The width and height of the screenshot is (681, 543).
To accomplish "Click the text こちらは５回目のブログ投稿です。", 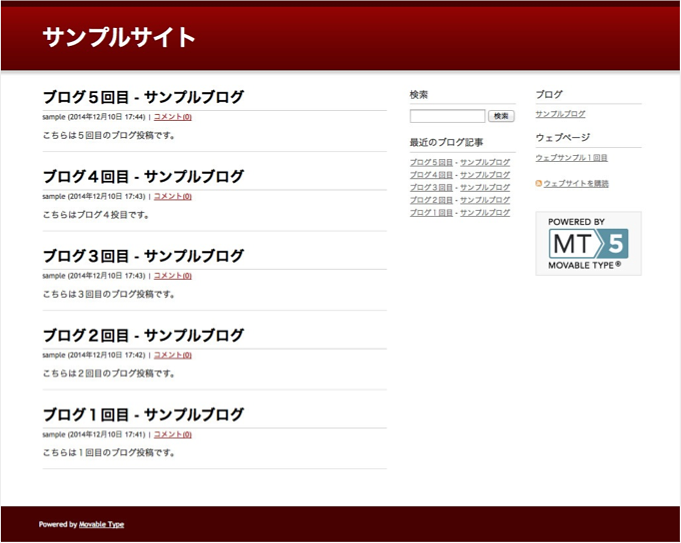I will coord(109,136).
